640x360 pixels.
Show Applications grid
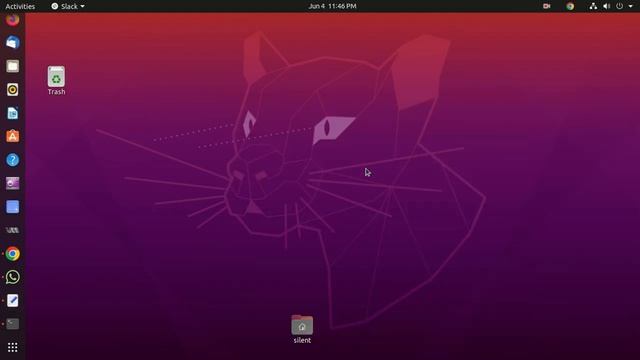(x=12, y=347)
